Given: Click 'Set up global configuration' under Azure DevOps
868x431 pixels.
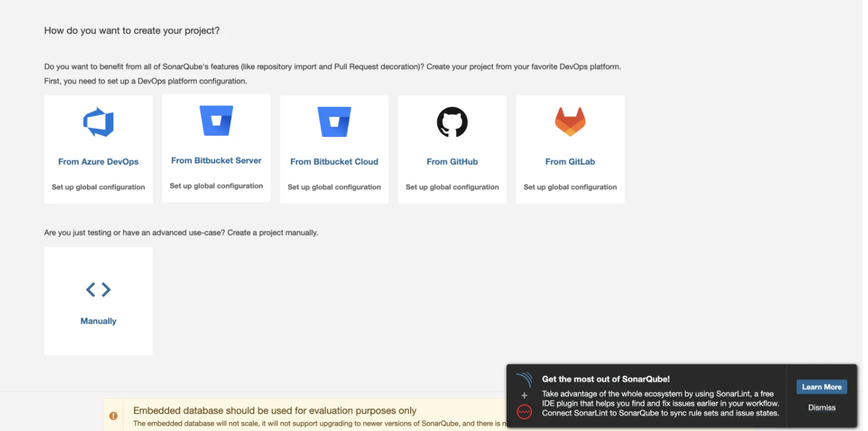Looking at the screenshot, I should 99,187.
